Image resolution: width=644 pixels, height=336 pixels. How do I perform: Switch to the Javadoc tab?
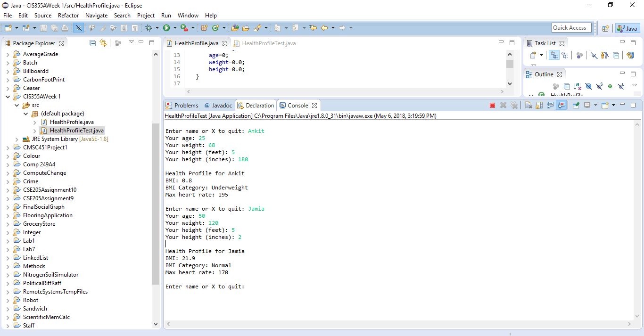click(x=218, y=105)
